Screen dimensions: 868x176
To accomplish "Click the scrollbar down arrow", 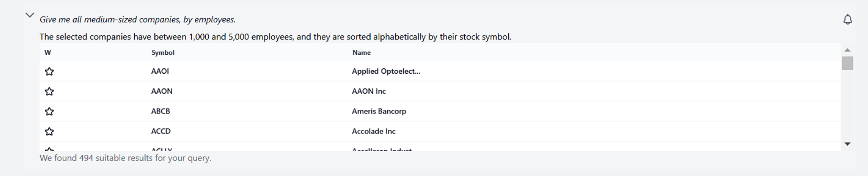I will pos(848,144).
